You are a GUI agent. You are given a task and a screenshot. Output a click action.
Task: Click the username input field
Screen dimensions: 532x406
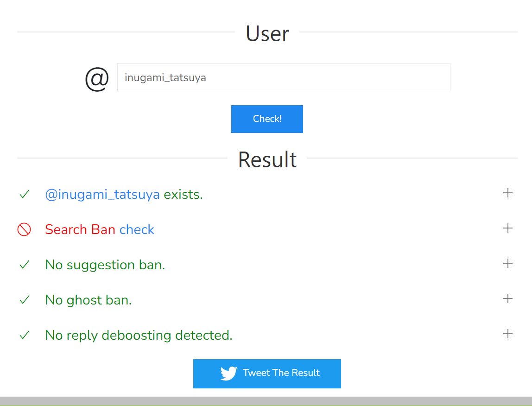[x=284, y=77]
